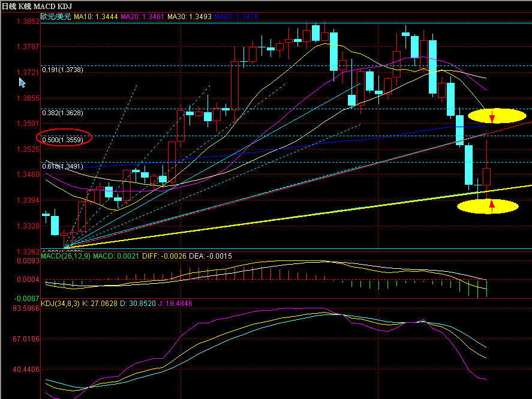
Task: Click the MA60: 1.3476 indicator label
Action: (x=236, y=17)
